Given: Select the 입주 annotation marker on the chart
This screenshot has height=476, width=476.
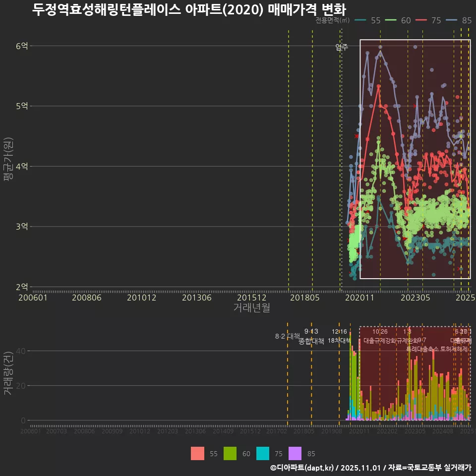Looking at the screenshot, I should [x=341, y=48].
